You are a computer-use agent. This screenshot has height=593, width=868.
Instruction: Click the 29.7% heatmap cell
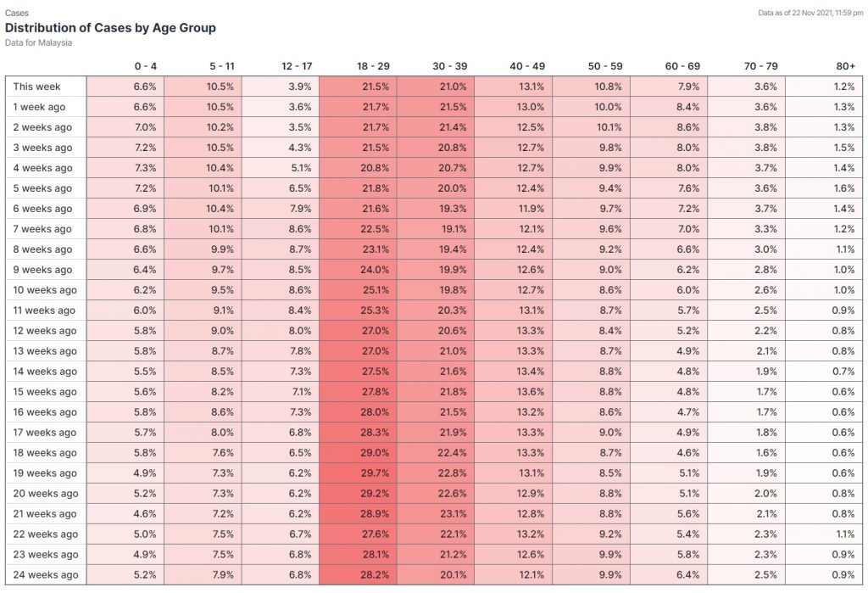[x=374, y=473]
